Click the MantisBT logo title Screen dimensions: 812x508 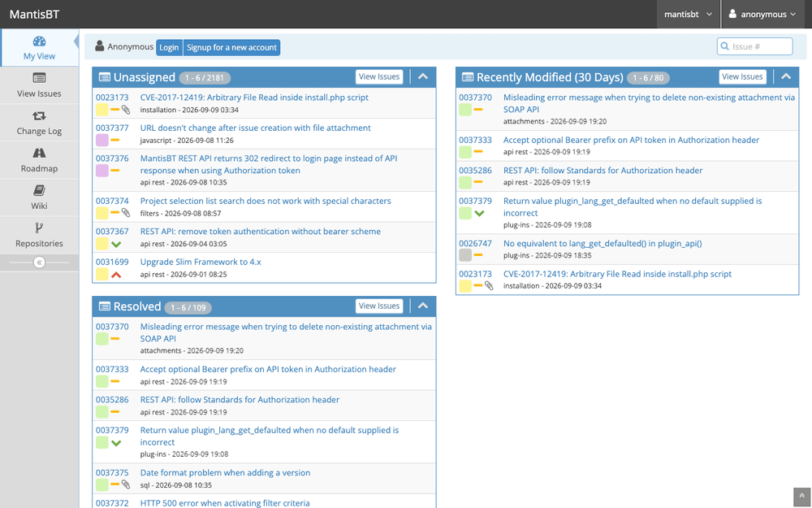coord(34,14)
